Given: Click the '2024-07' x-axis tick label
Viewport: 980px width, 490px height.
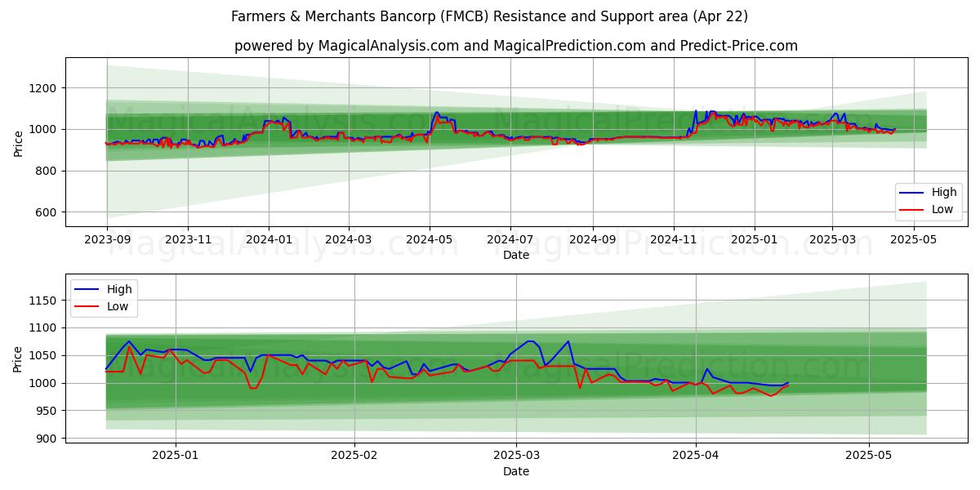Looking at the screenshot, I should pyautogui.click(x=511, y=241).
